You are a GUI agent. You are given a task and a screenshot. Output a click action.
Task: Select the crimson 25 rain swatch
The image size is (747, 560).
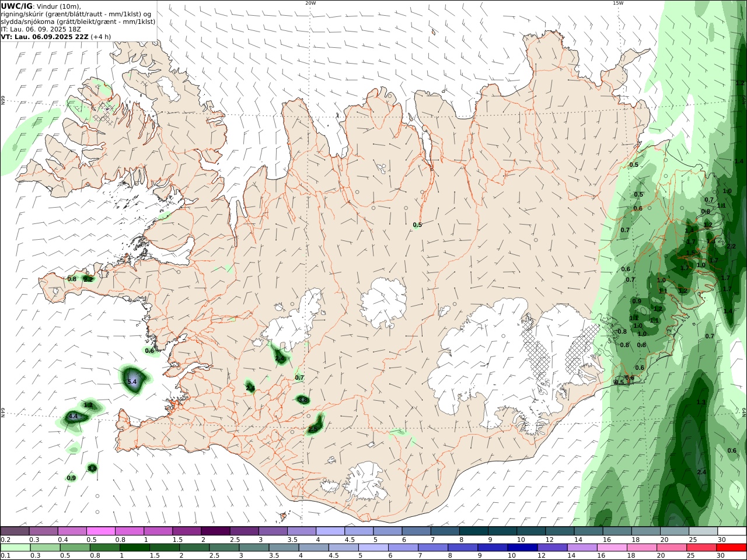701,548
